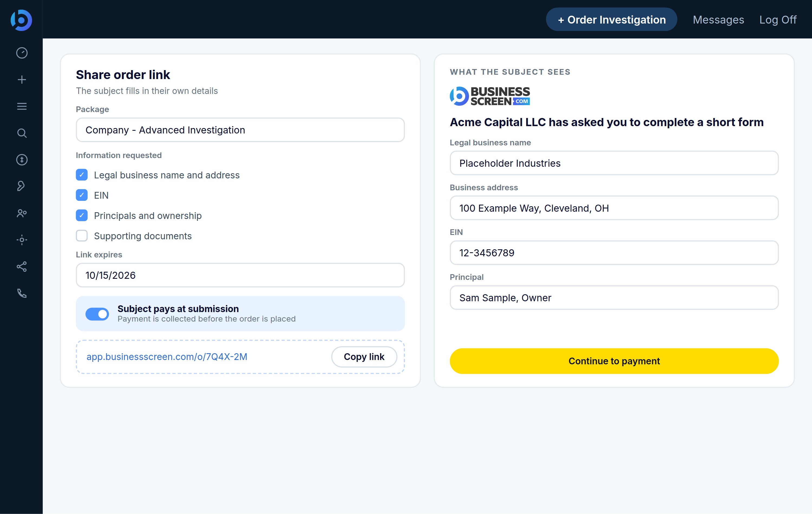Click the Link expires date field
The image size is (812, 514).
pos(240,275)
